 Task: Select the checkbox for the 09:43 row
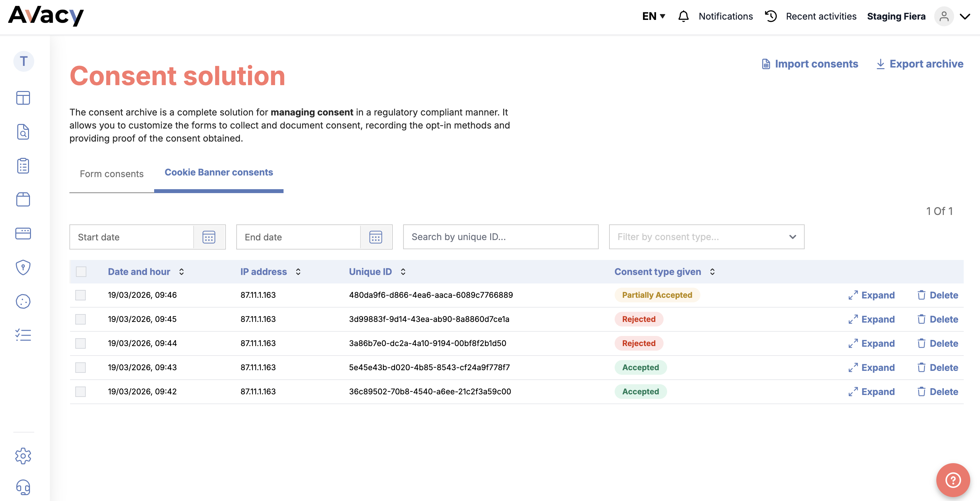point(80,367)
